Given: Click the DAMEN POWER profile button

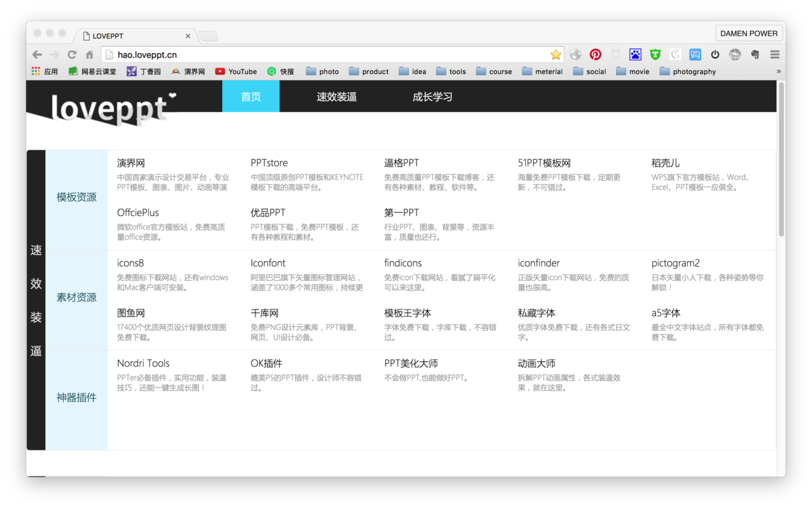Looking at the screenshot, I should pyautogui.click(x=749, y=33).
